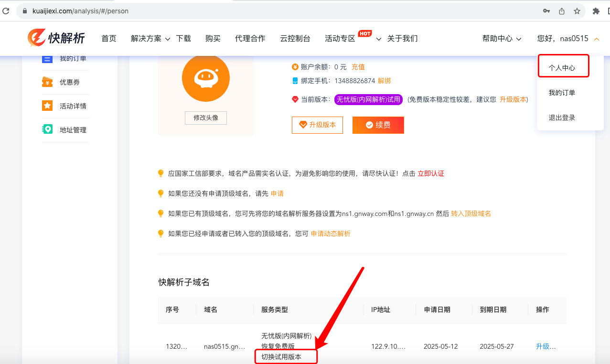Viewport: 610px width, 364px height.
Task: Open the 购买 navigation item
Action: point(213,39)
